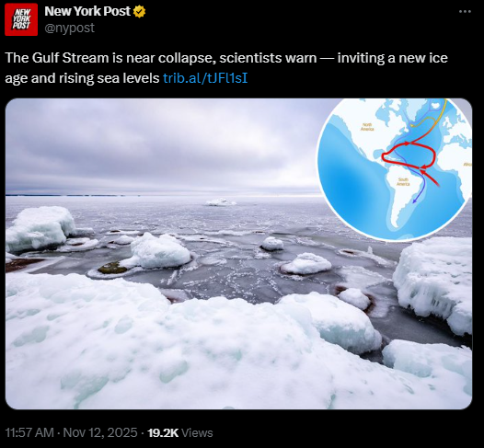This screenshot has width=484, height=448.
Task: Click the distant small iceberg on the horizon
Action: tap(221, 202)
